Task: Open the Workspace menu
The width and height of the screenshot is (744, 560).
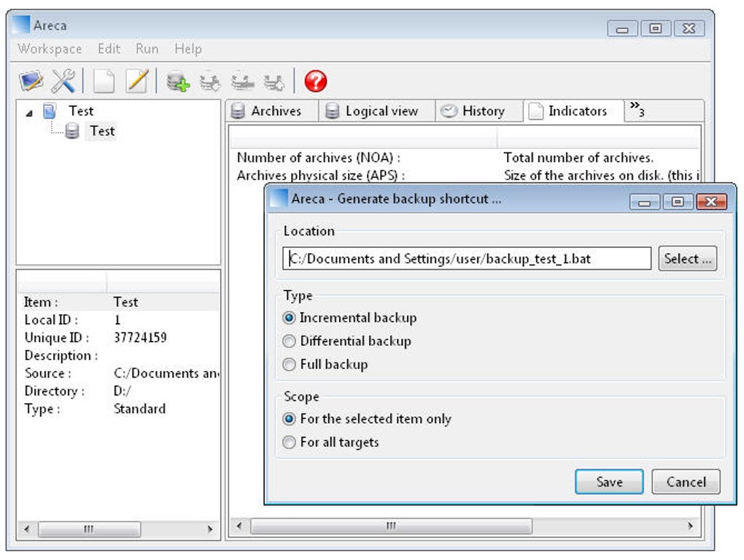Action: [50, 48]
